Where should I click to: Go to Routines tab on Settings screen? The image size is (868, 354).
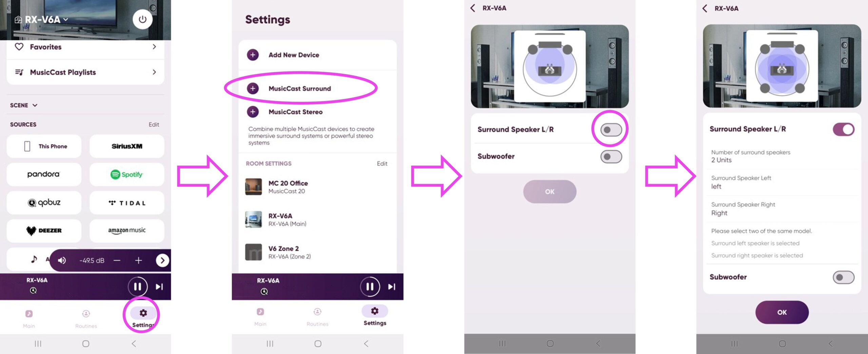point(317,317)
